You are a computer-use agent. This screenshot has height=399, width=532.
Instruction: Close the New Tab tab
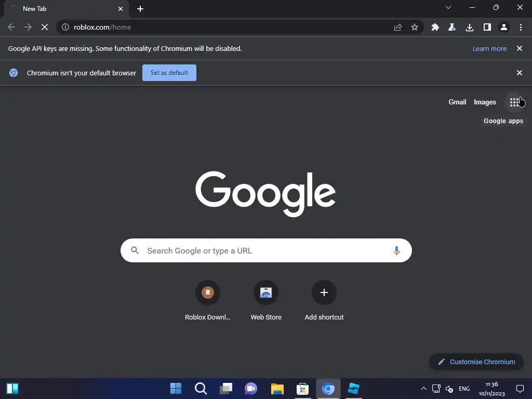click(121, 9)
